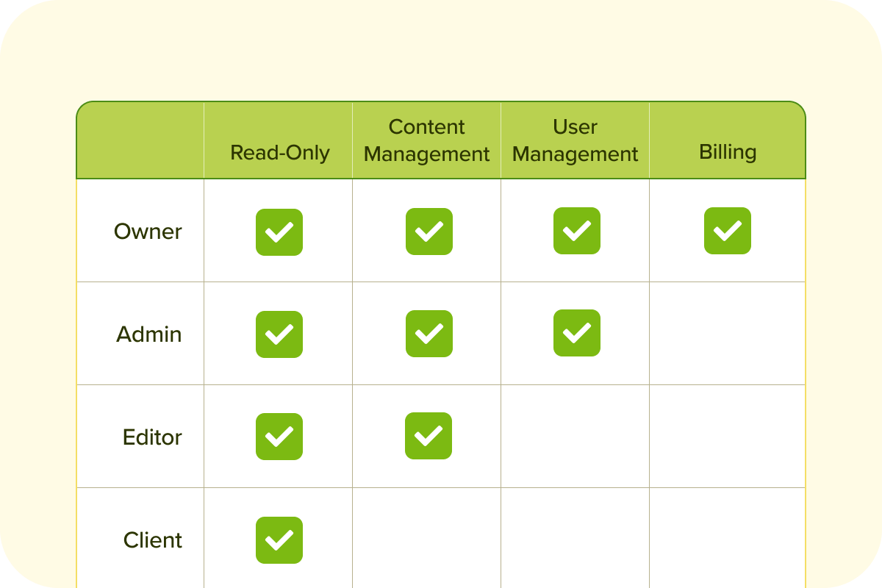This screenshot has width=882, height=588.
Task: Uncheck Owner's Read-Only permission checkbox
Action: (279, 232)
